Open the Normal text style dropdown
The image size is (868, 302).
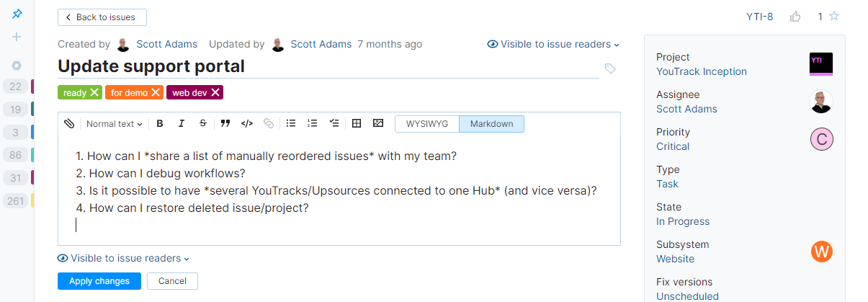tap(114, 124)
